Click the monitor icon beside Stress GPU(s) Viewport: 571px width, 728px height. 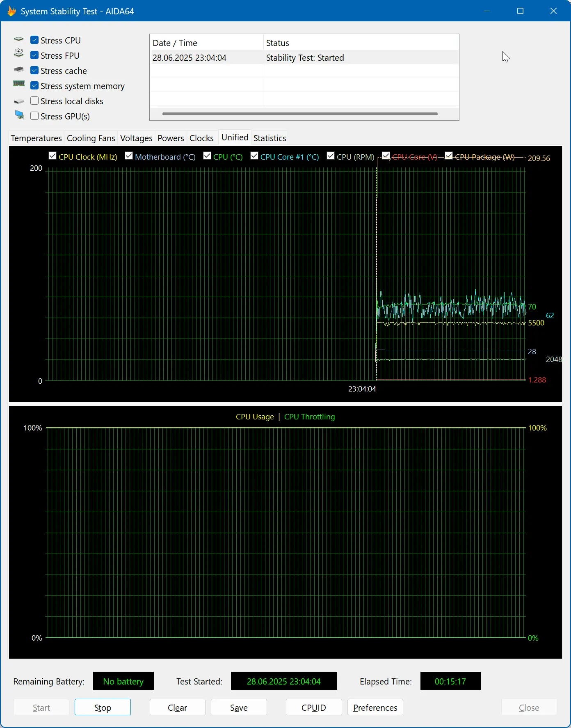[x=20, y=115]
